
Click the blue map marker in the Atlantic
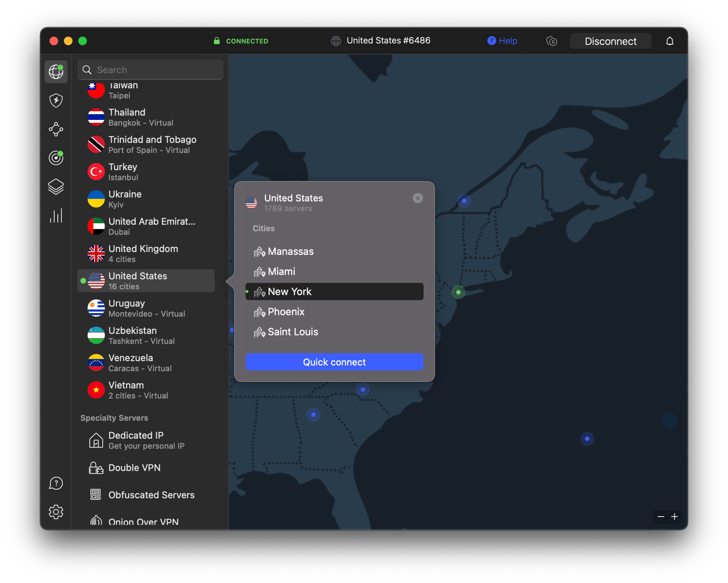click(x=587, y=439)
